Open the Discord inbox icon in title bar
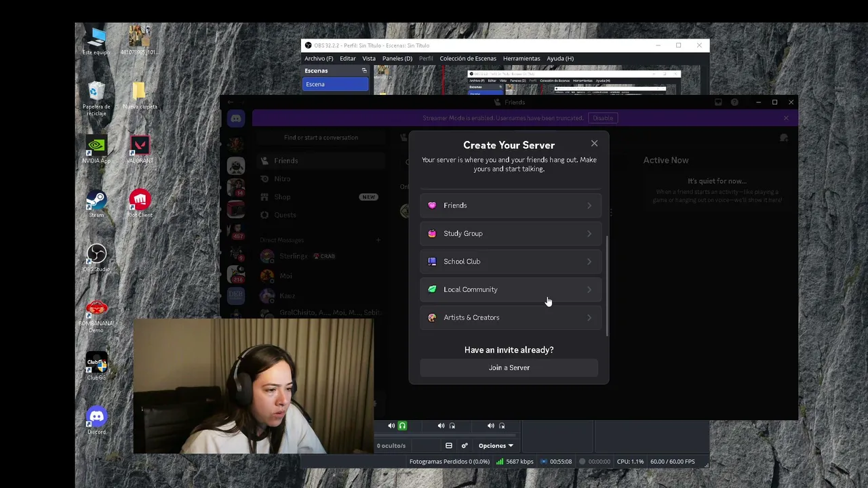 click(x=719, y=102)
